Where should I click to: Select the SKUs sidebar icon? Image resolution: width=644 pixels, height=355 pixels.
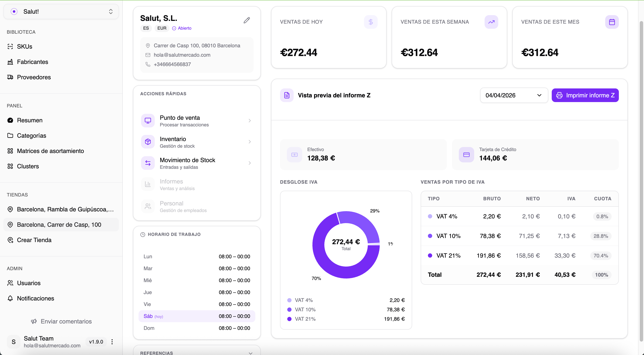pyautogui.click(x=10, y=46)
